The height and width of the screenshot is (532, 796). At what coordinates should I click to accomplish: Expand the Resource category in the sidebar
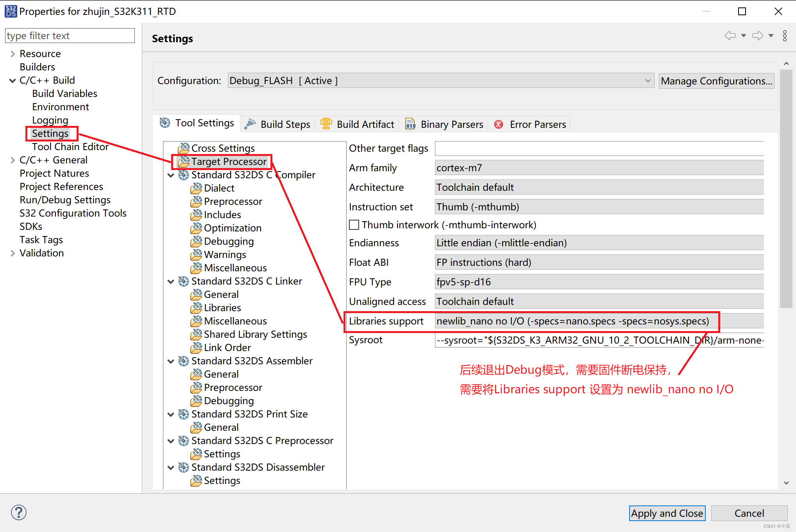tap(12, 53)
